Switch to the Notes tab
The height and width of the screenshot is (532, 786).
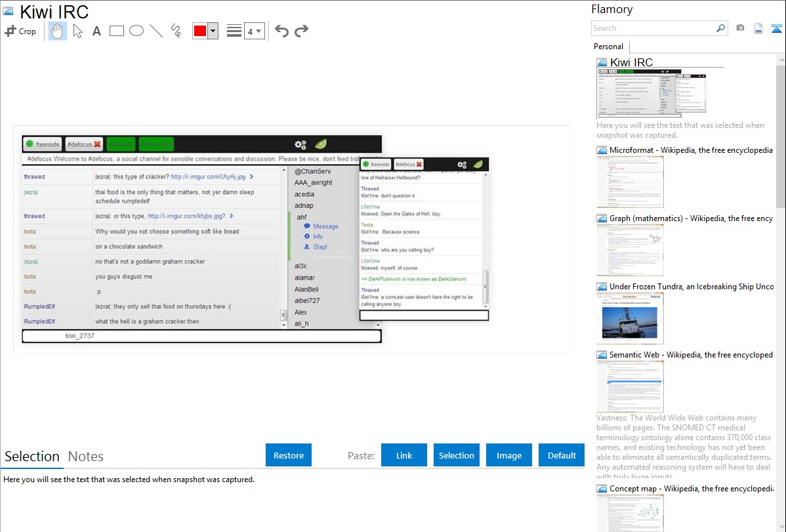(x=86, y=457)
